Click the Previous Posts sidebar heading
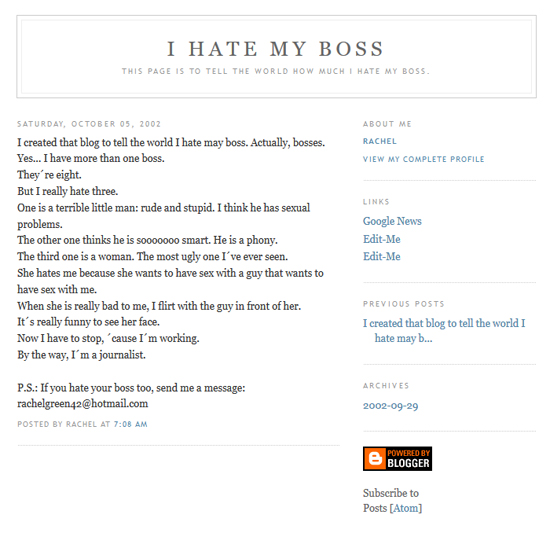 403,304
